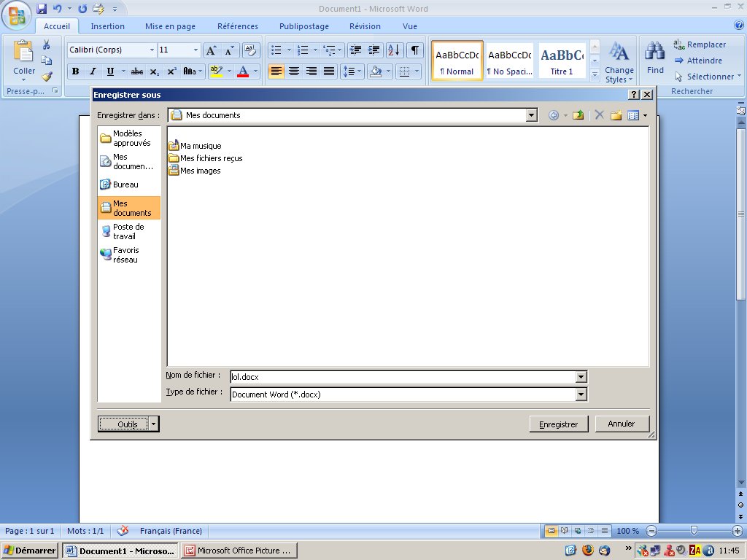Click the Shrink Font icon
The image size is (747, 560).
[229, 50]
